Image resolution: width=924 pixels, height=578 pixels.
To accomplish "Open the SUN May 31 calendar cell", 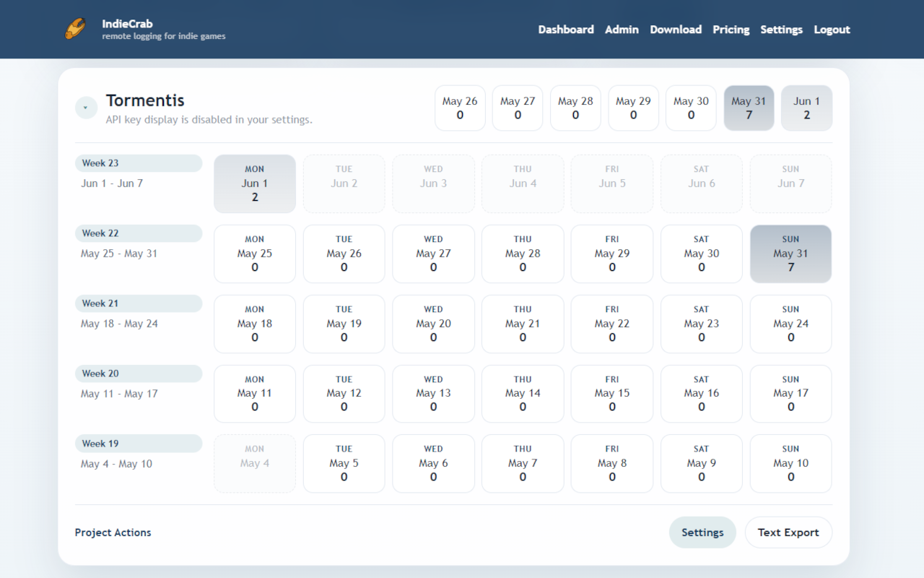I will [790, 254].
